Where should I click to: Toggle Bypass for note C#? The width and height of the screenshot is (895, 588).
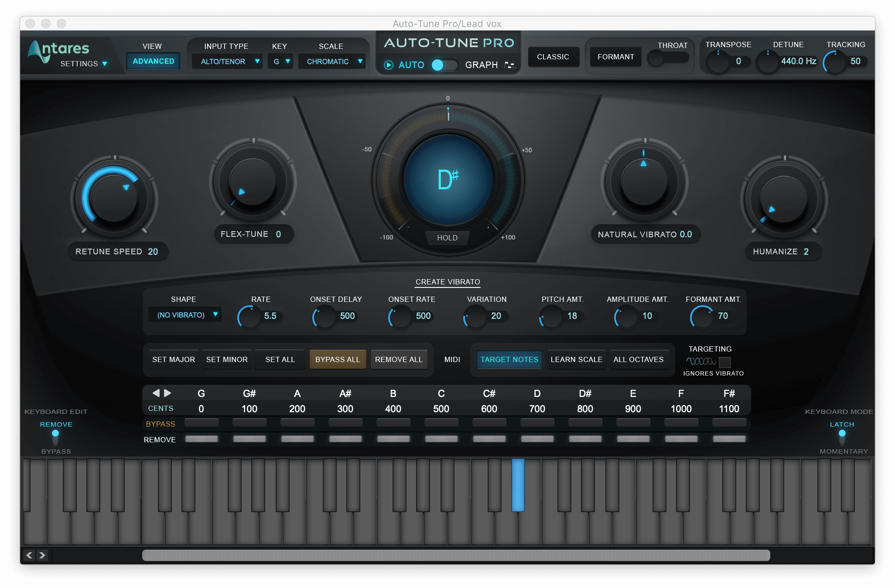(489, 422)
